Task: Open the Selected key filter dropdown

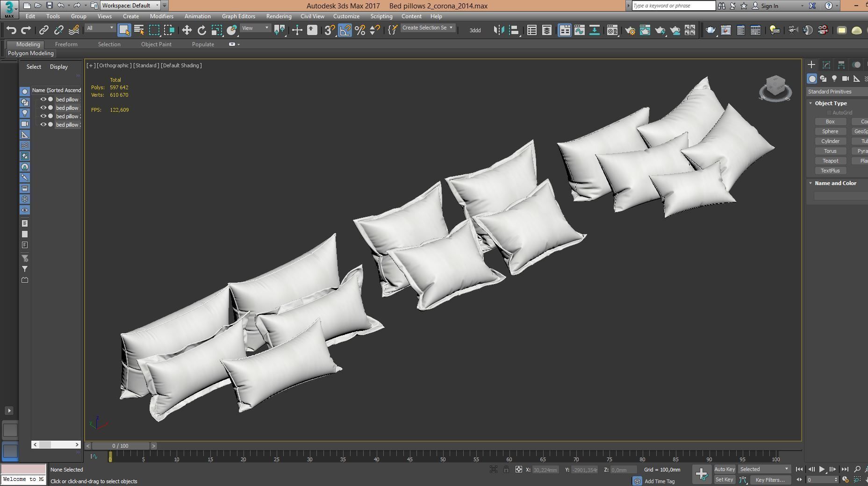Action: [764, 469]
